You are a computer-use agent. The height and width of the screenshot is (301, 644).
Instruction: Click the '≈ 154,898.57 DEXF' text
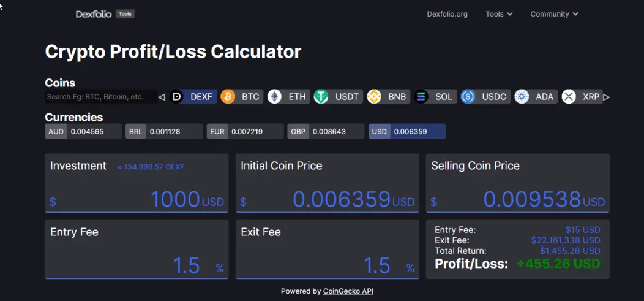151,167
